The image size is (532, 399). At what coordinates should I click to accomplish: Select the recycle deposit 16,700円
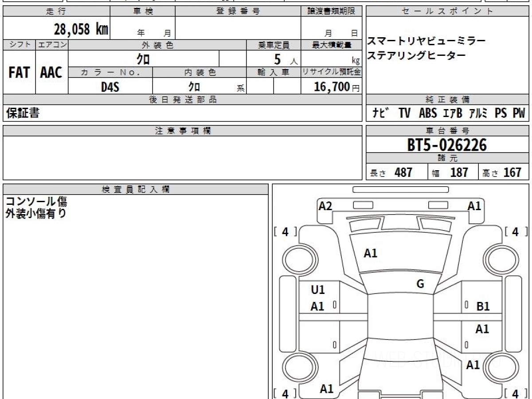pyautogui.click(x=337, y=86)
